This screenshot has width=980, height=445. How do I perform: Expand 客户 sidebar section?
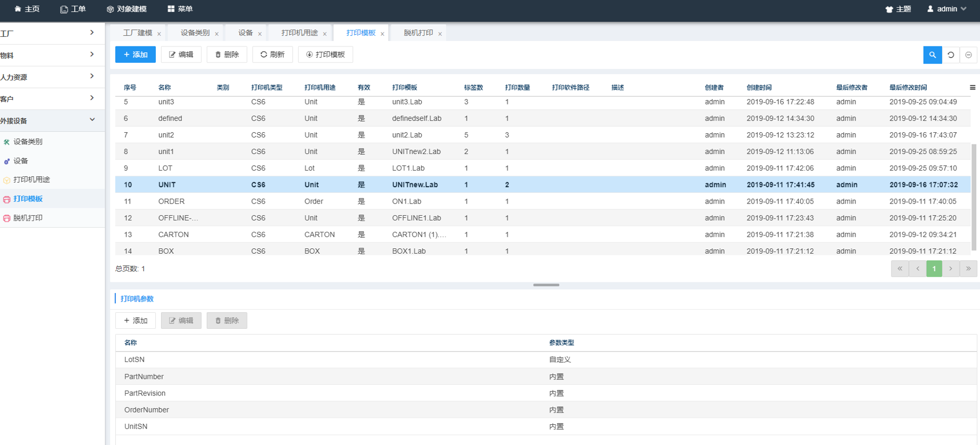pyautogui.click(x=52, y=99)
